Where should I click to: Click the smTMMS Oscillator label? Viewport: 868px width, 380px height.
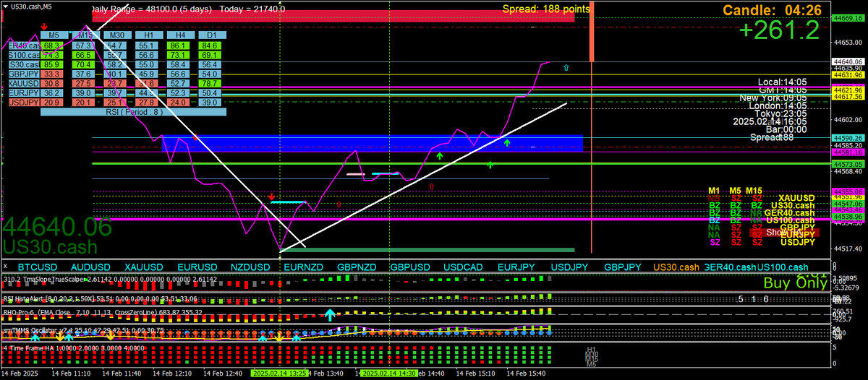tap(84, 330)
